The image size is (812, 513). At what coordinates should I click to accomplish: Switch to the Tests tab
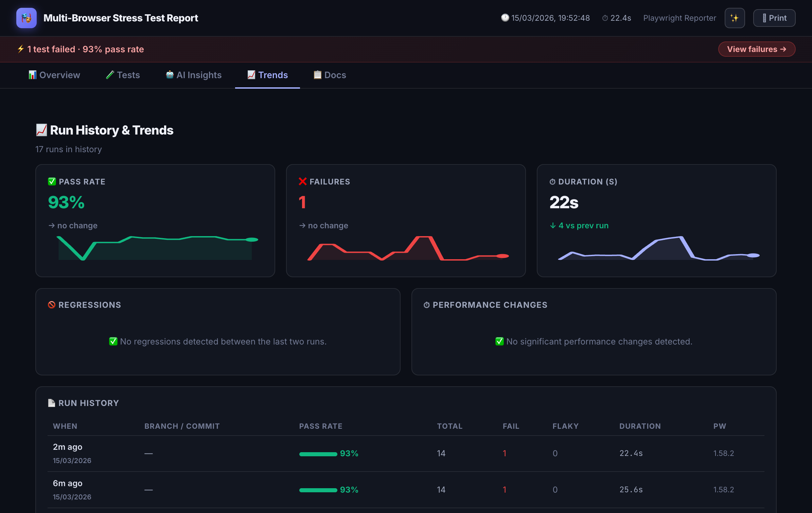point(123,75)
